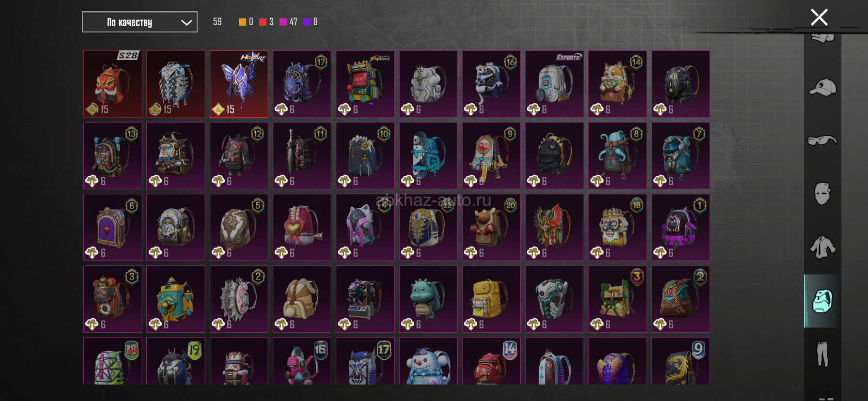This screenshot has height=401, width=868.
Task: Select the backpack category icon
Action: tap(822, 301)
